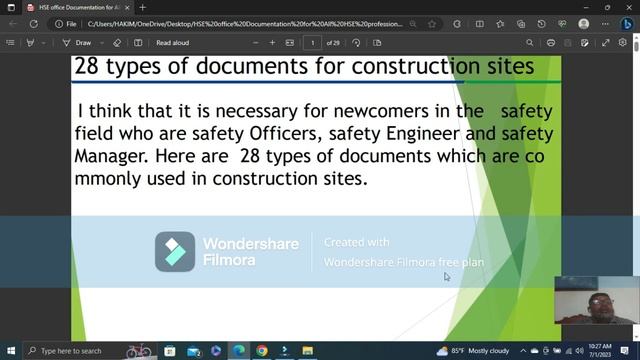Open Collections panel
Screen dimensions: 640x360
pyautogui.click(x=521, y=24)
